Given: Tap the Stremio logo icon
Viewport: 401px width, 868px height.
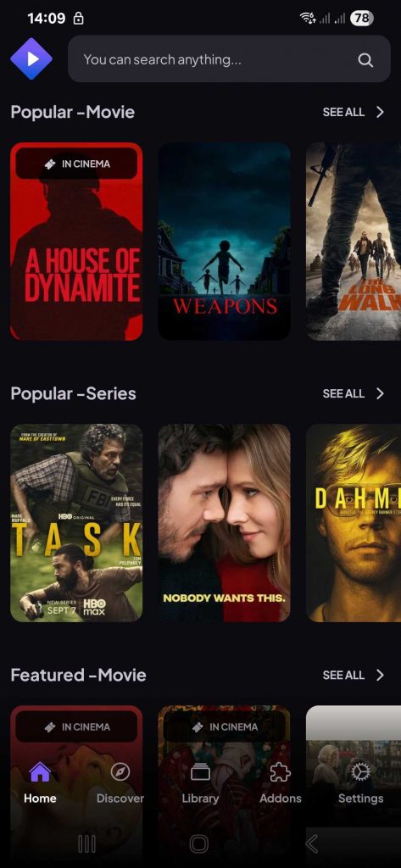Looking at the screenshot, I should [x=31, y=58].
